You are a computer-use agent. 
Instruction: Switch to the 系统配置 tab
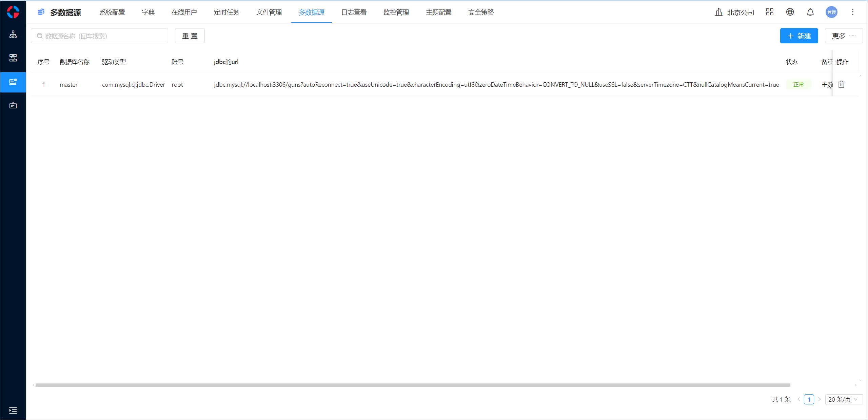click(x=112, y=13)
